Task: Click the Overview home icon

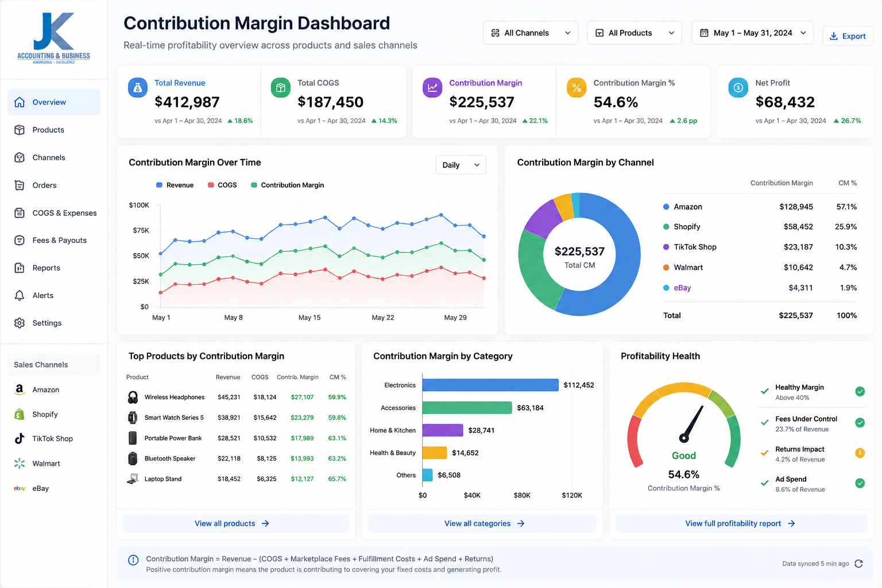Action: tap(20, 102)
